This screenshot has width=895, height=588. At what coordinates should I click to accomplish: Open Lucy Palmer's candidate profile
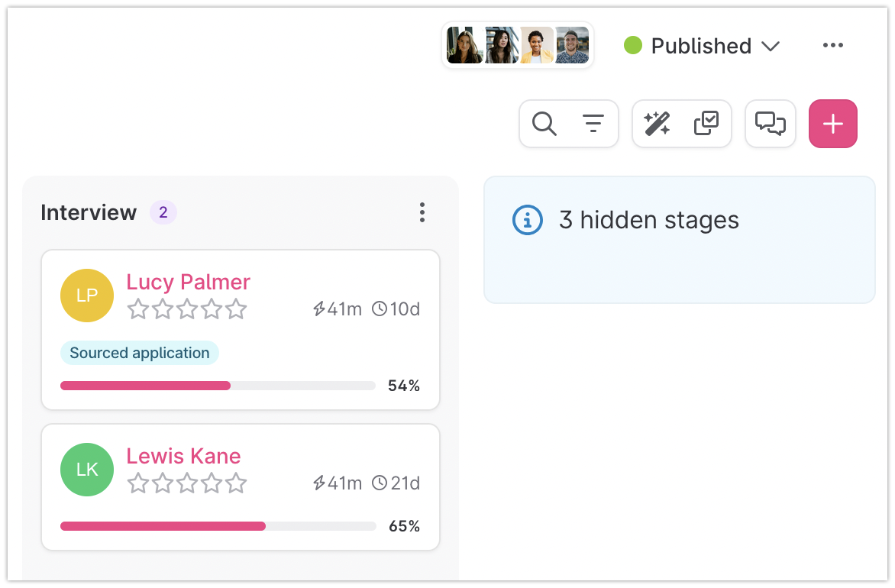[188, 282]
